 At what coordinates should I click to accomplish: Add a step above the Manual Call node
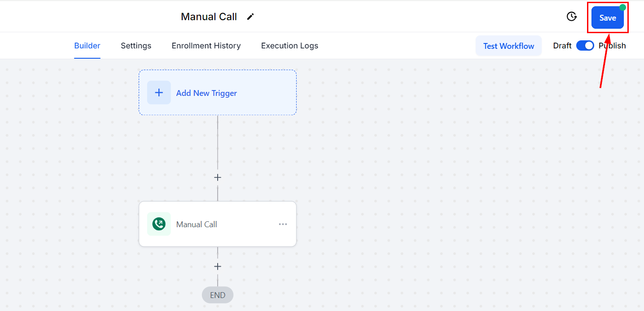pos(218,177)
